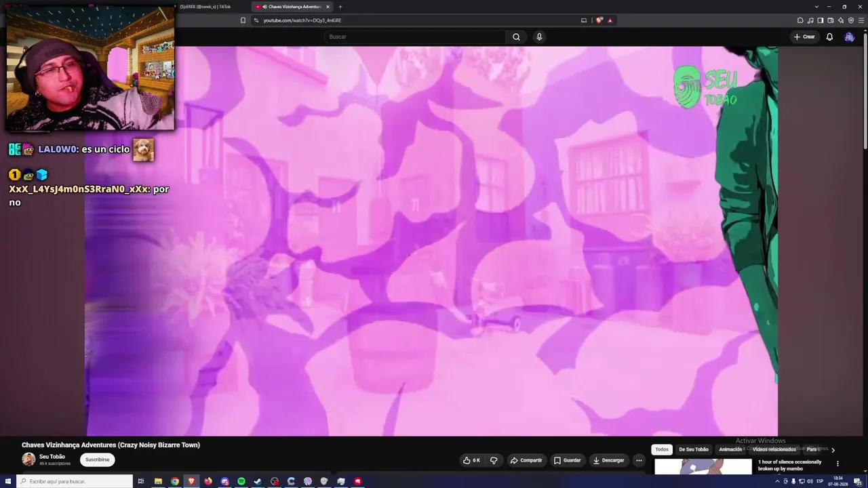Open options for '1 hour of silence' video
Viewport: 868px width, 488px height.
pyautogui.click(x=837, y=464)
